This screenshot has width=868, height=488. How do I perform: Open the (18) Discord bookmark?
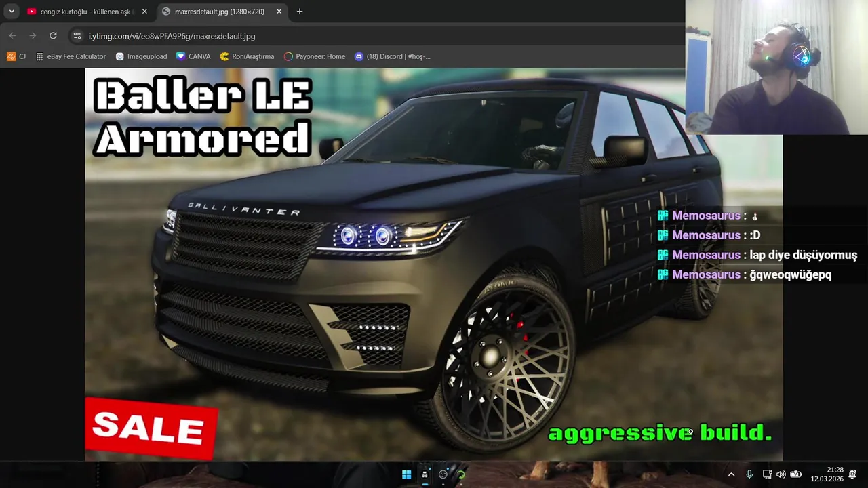click(x=393, y=56)
